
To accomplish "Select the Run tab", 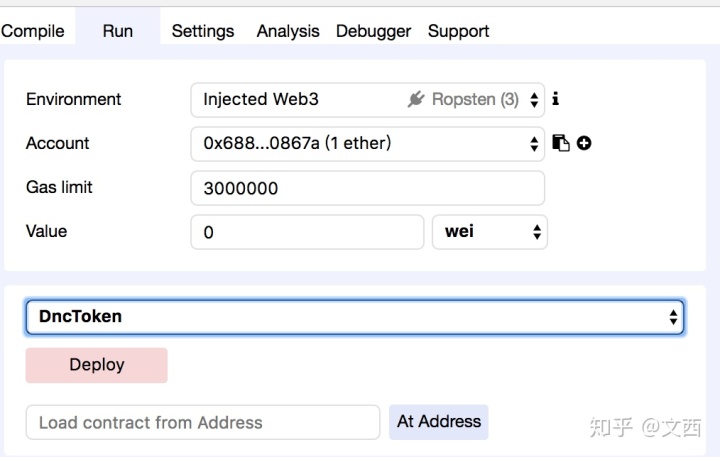I will point(118,31).
